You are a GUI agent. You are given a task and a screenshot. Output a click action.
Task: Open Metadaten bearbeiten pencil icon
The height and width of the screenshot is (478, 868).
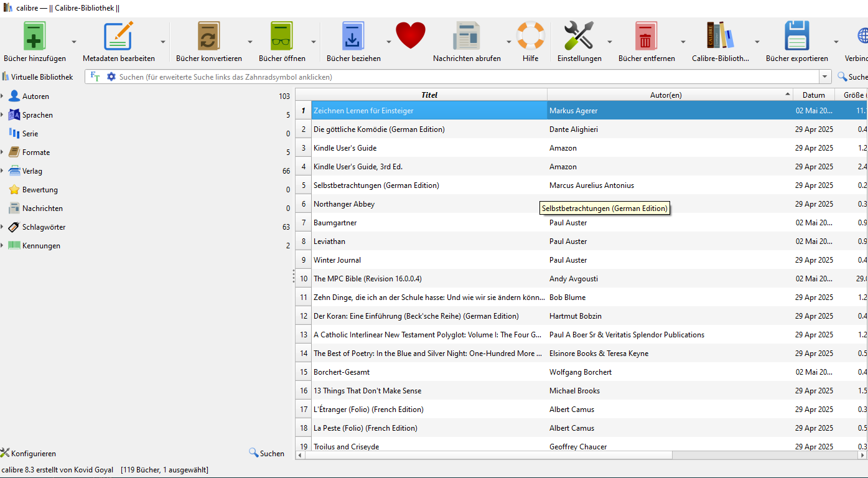pos(118,35)
